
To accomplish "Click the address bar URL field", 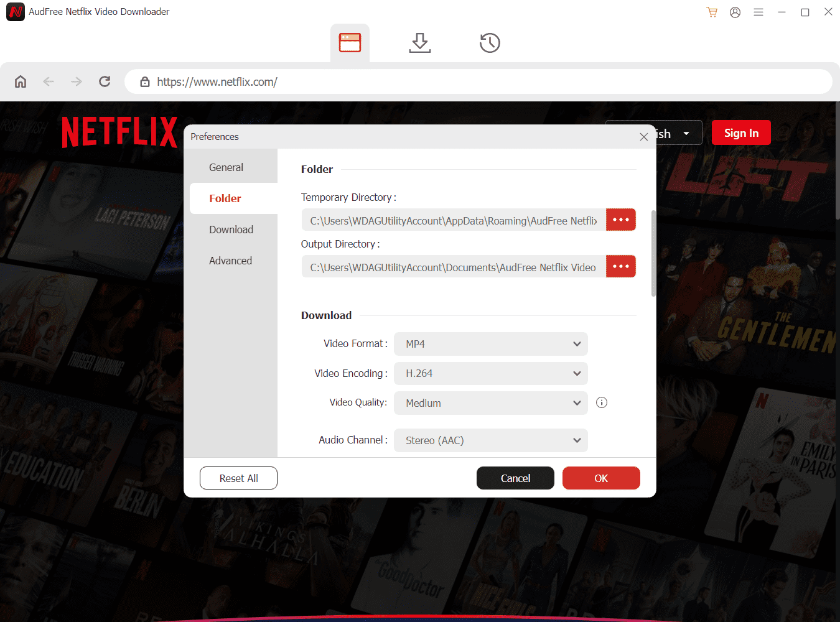I will point(478,81).
